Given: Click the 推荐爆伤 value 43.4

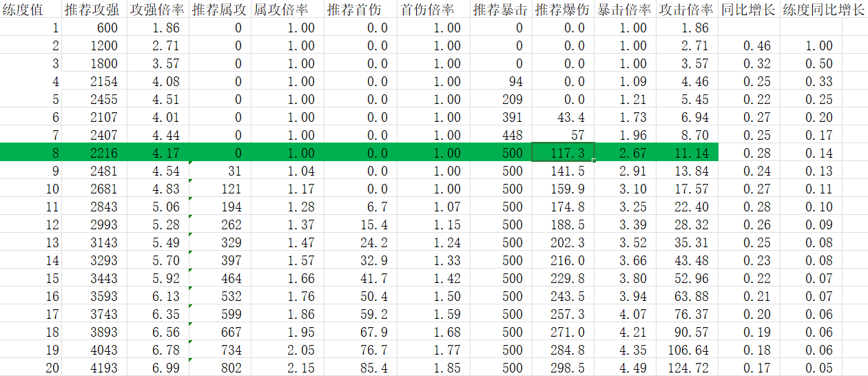Looking at the screenshot, I should click(563, 118).
